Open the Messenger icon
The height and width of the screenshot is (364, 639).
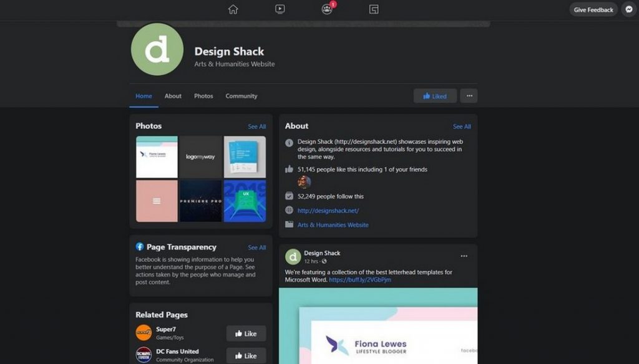(629, 9)
